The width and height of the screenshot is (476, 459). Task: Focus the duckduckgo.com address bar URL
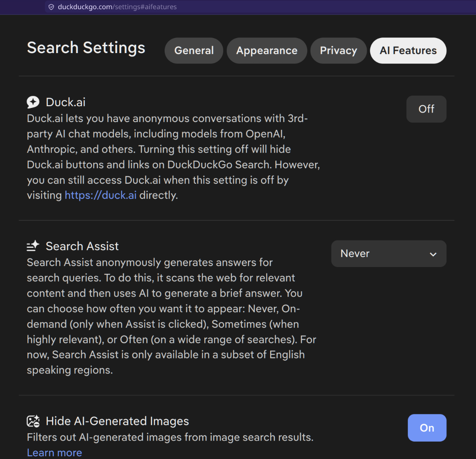117,7
